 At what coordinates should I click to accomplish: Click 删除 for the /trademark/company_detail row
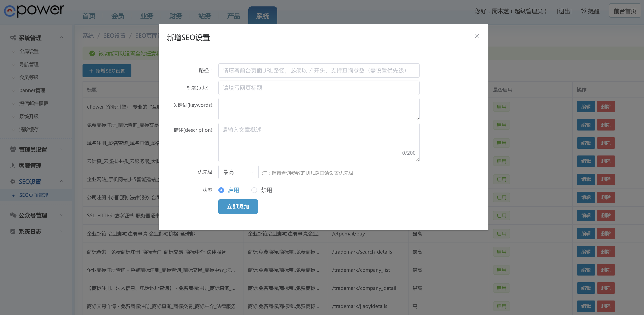click(x=606, y=288)
